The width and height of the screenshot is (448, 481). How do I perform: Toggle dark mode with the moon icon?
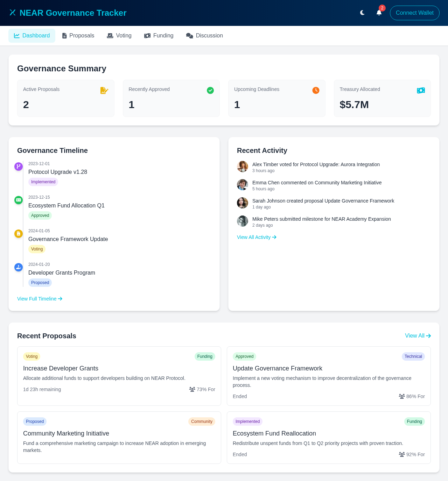(x=362, y=13)
